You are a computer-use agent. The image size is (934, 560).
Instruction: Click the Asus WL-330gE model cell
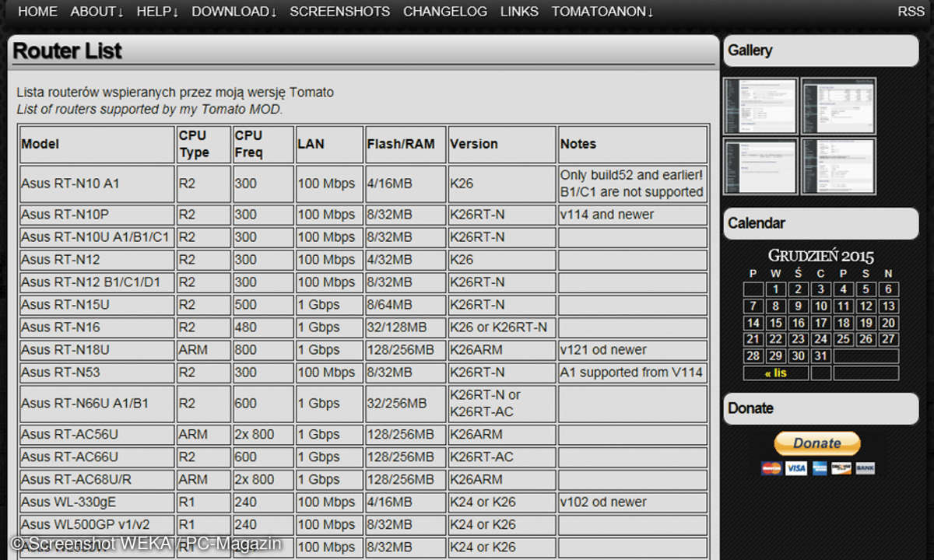(x=97, y=502)
